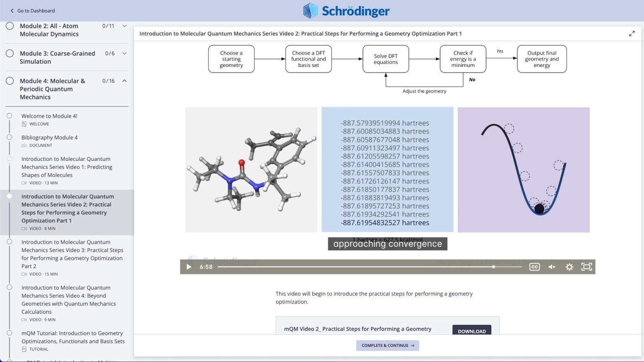Enter fullscreen mode for the video
Screen dimensions: 644x362
[587, 266]
